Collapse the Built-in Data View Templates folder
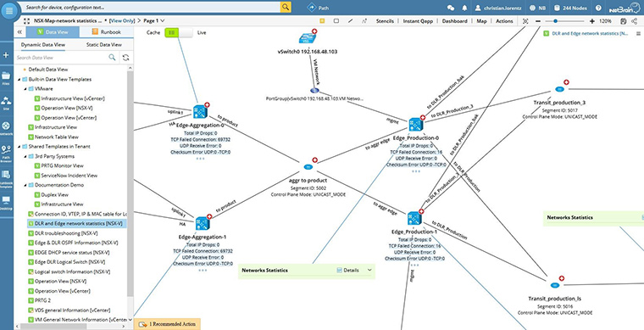Viewport: 644px width, 330px height. click(x=19, y=79)
